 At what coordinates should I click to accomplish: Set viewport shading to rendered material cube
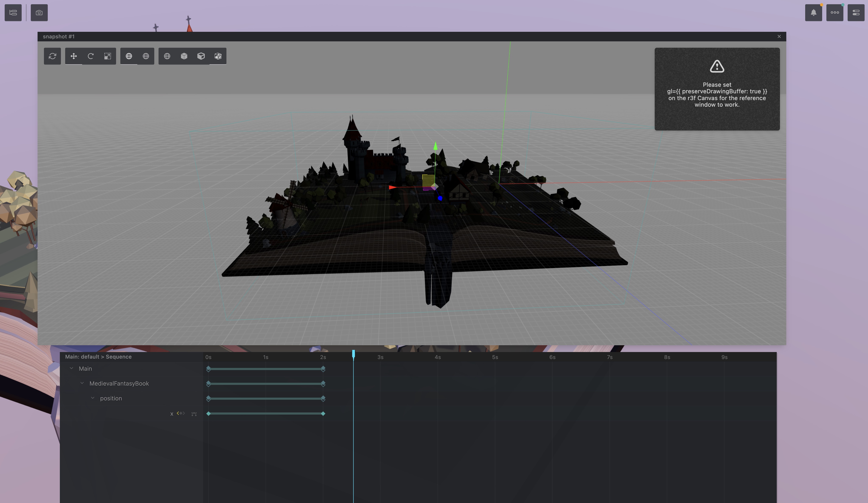[218, 56]
